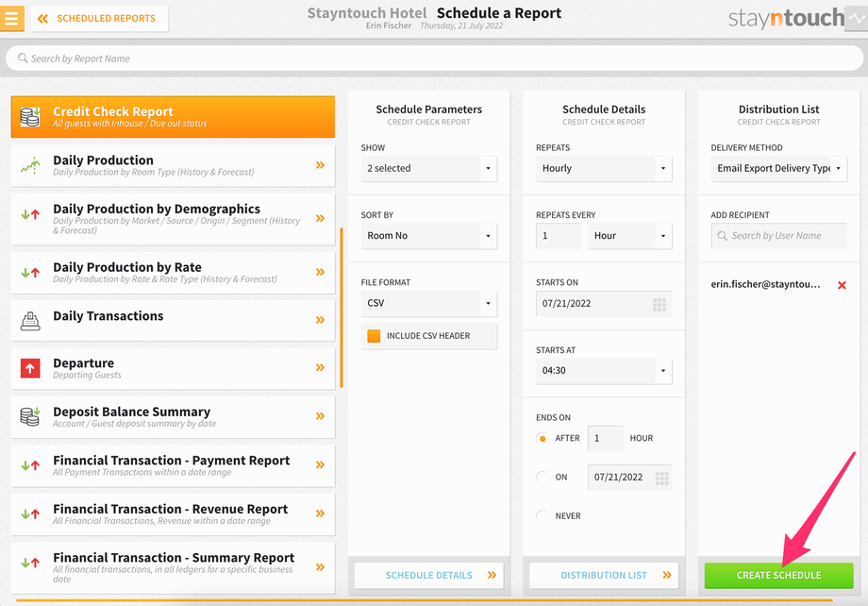
Task: Click the Search by Report Name field
Action: click(x=435, y=59)
